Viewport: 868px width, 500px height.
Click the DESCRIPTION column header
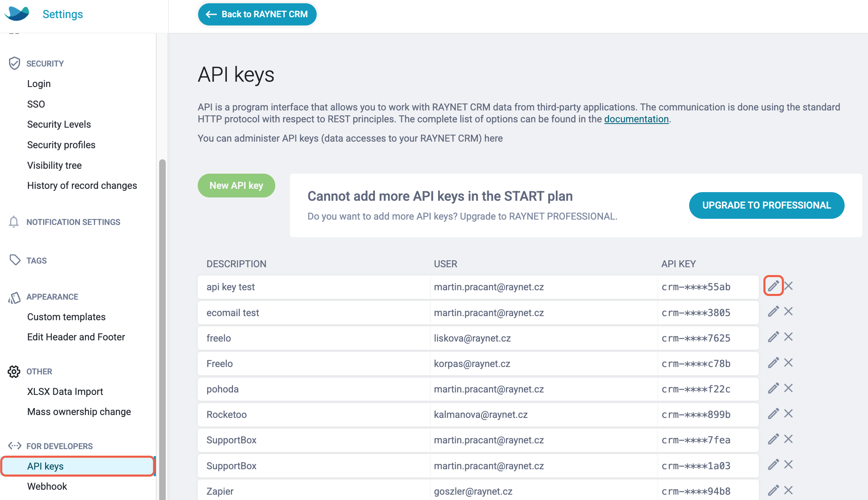[x=236, y=264]
